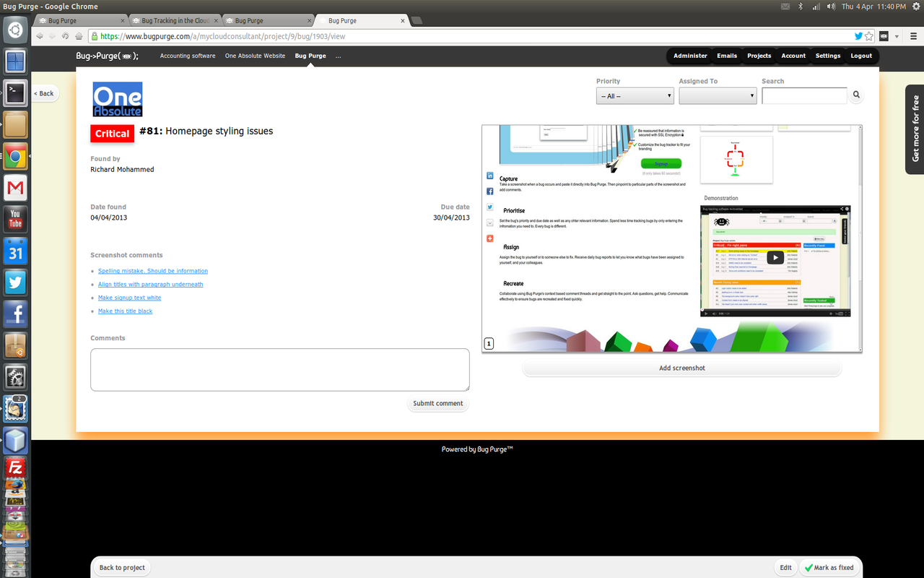The width and height of the screenshot is (924, 578).
Task: Open the Calendar 31 dock icon
Action: [15, 251]
